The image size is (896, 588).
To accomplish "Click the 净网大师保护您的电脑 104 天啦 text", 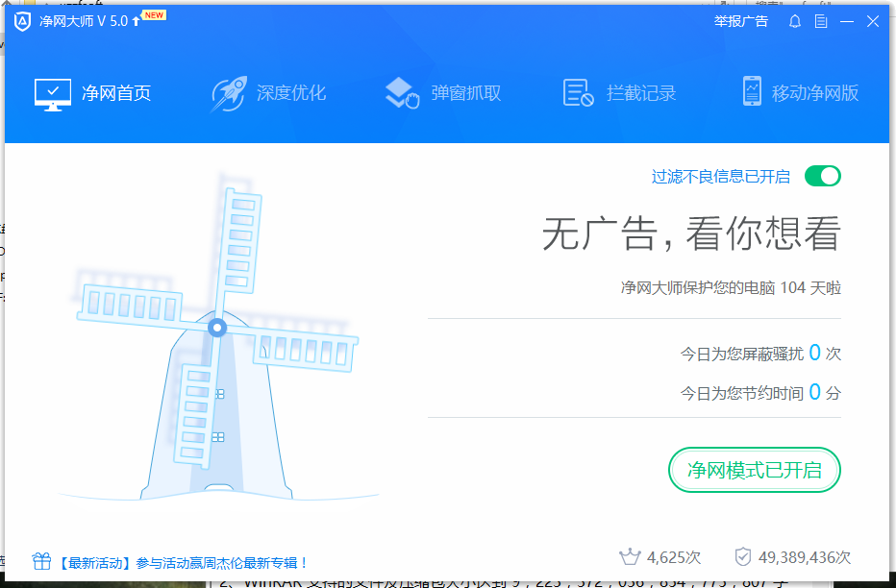I will tap(731, 287).
